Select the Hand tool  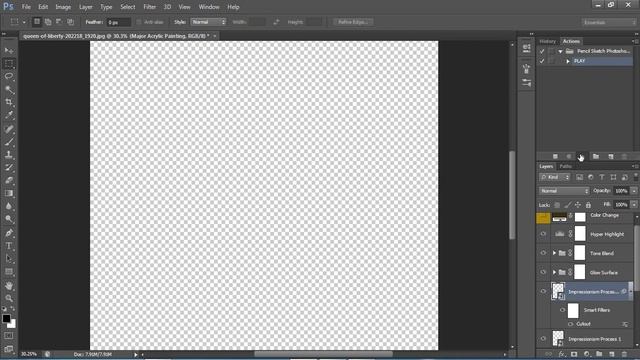click(x=9, y=285)
